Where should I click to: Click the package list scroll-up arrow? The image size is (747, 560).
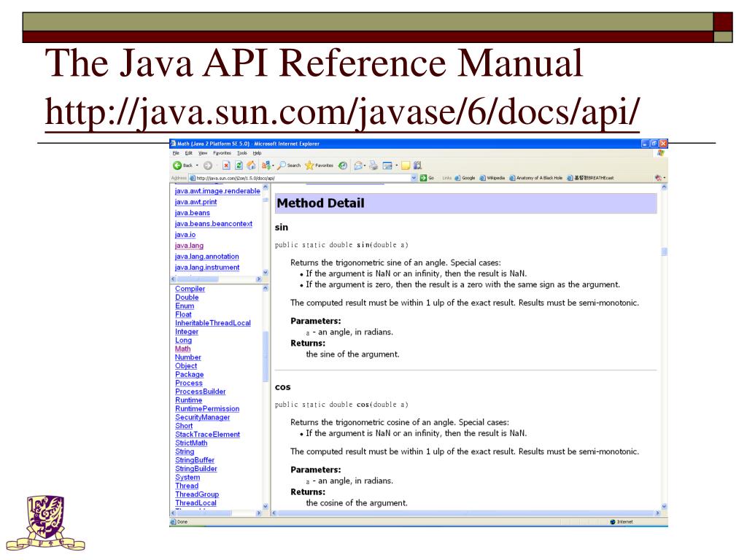[x=266, y=188]
